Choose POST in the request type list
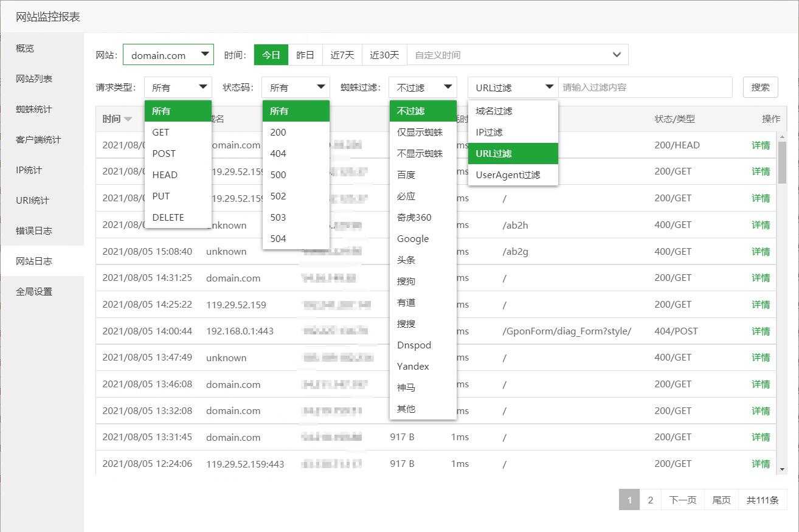799x532 pixels. pyautogui.click(x=178, y=154)
